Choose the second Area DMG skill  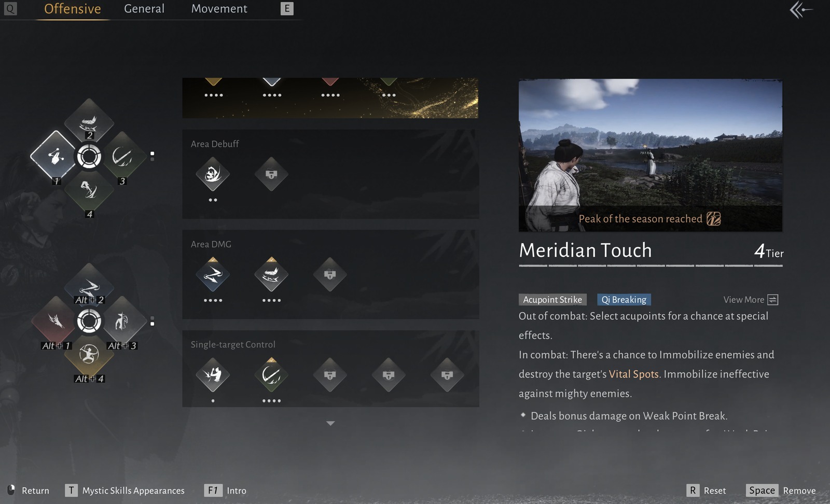point(271,274)
